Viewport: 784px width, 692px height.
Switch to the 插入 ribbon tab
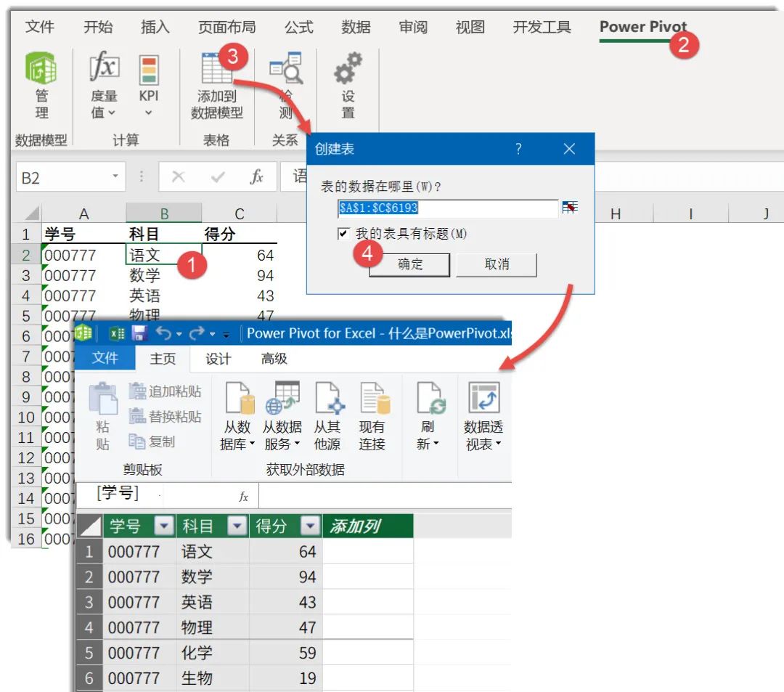point(155,26)
